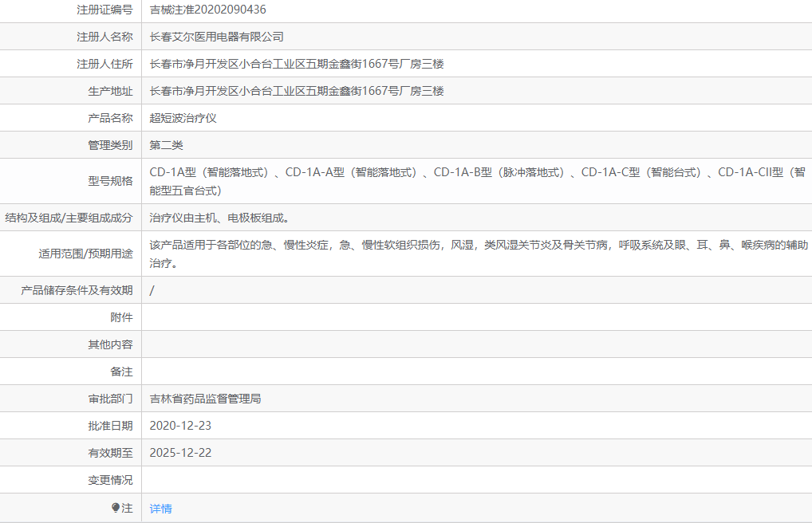Image resolution: width=812 pixels, height=523 pixels.
Task: Click the 备注 label
Action: click(122, 372)
